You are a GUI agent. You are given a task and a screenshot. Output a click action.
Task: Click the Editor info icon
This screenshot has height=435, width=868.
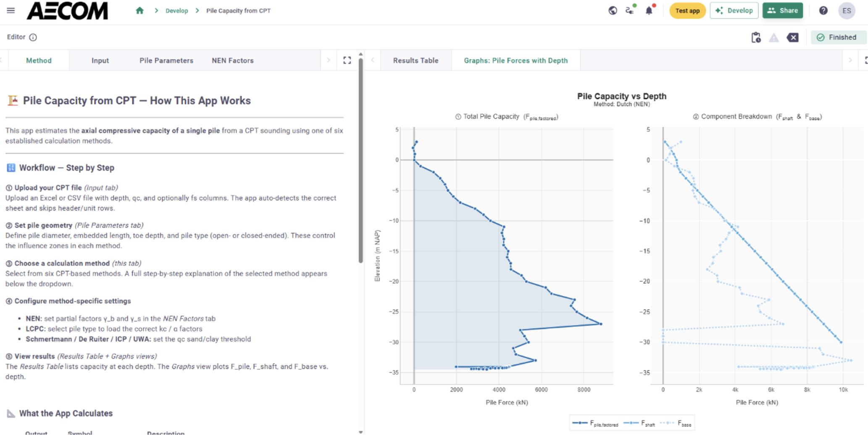click(33, 37)
